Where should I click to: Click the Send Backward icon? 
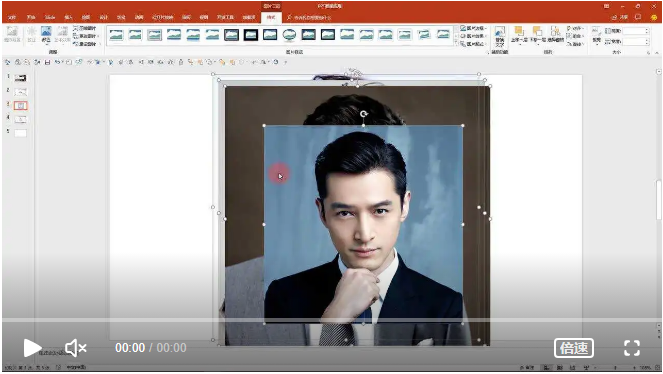pos(537,34)
